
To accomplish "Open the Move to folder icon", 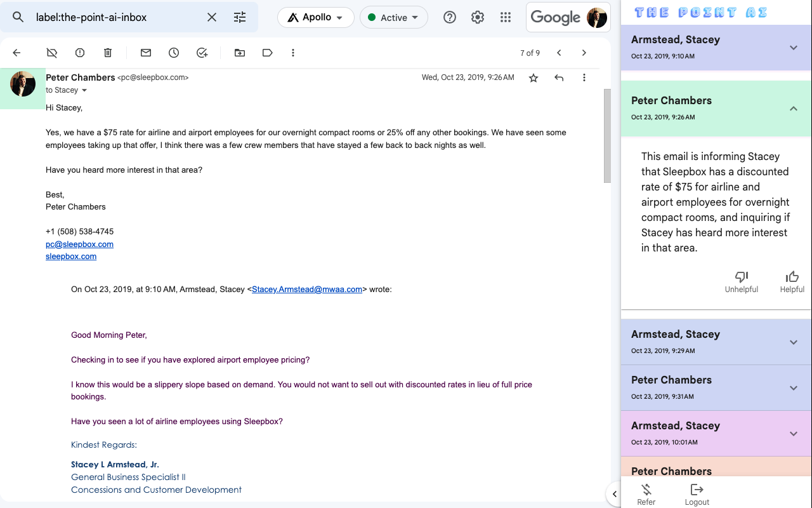I will click(x=240, y=53).
